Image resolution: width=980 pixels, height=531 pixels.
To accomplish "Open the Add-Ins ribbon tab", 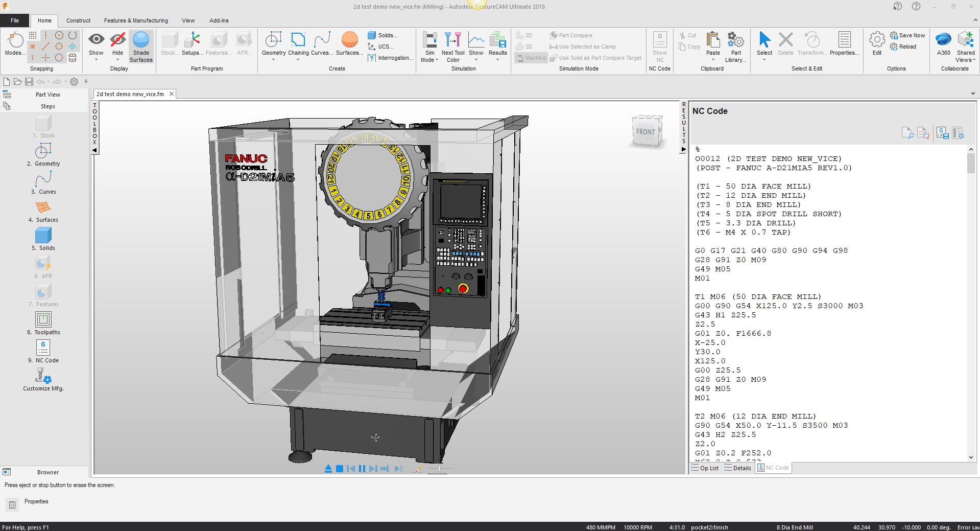I will [x=219, y=20].
